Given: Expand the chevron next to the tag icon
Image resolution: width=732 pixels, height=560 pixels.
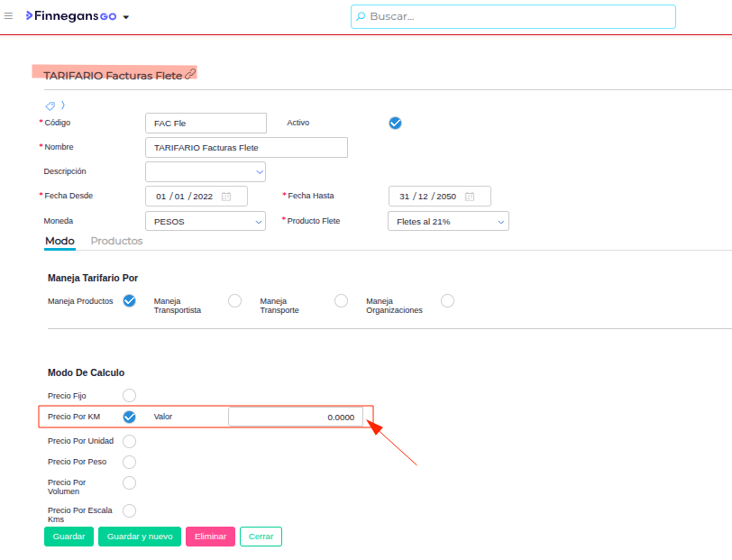Looking at the screenshot, I should point(62,106).
